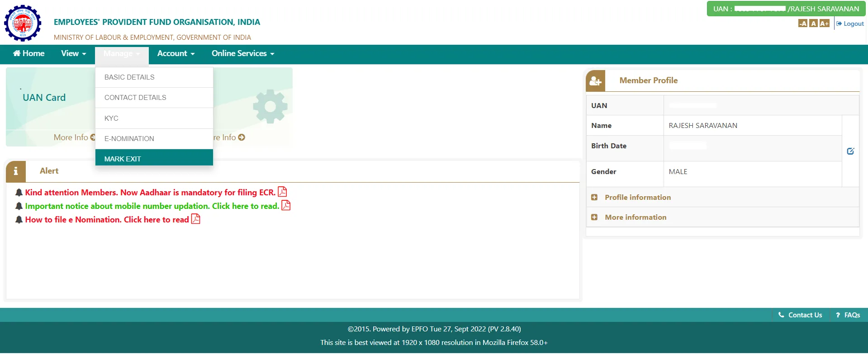Screen dimensions: 868x354
Task: Open E-NOMINATION from the Manage menu
Action: pos(154,139)
